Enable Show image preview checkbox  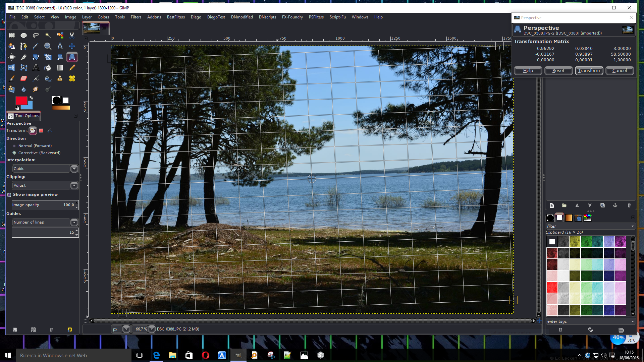[9, 195]
